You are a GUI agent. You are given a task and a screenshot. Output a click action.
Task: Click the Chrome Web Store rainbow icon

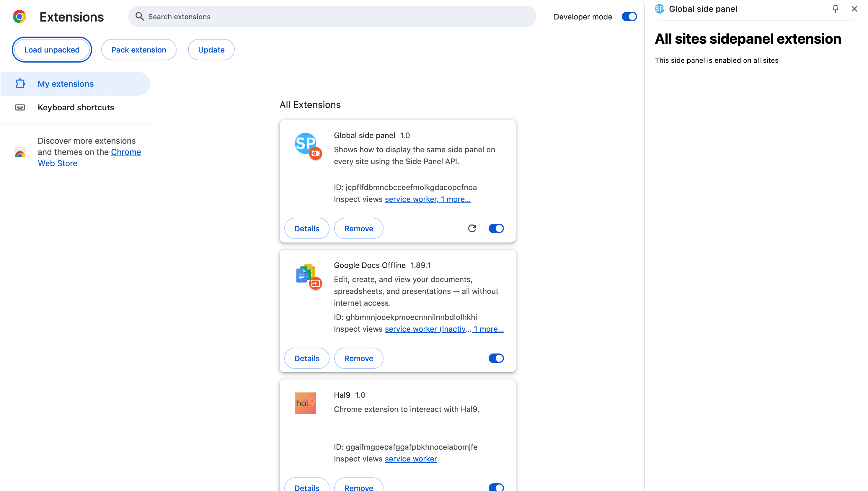(20, 153)
